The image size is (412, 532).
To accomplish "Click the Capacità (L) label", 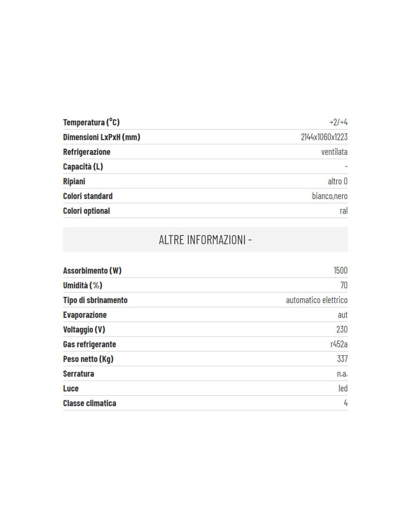I will coord(83,166).
